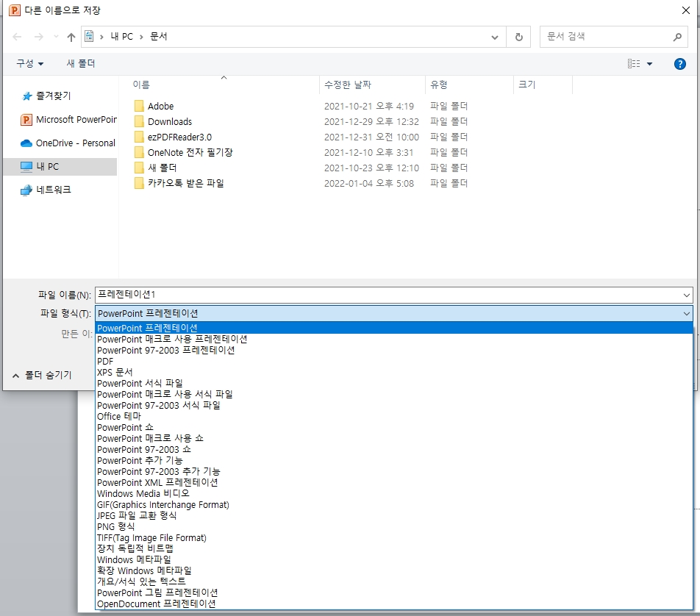Choose OpenDocument 프레젠테이션 format
700x616 pixels.
coord(394,604)
